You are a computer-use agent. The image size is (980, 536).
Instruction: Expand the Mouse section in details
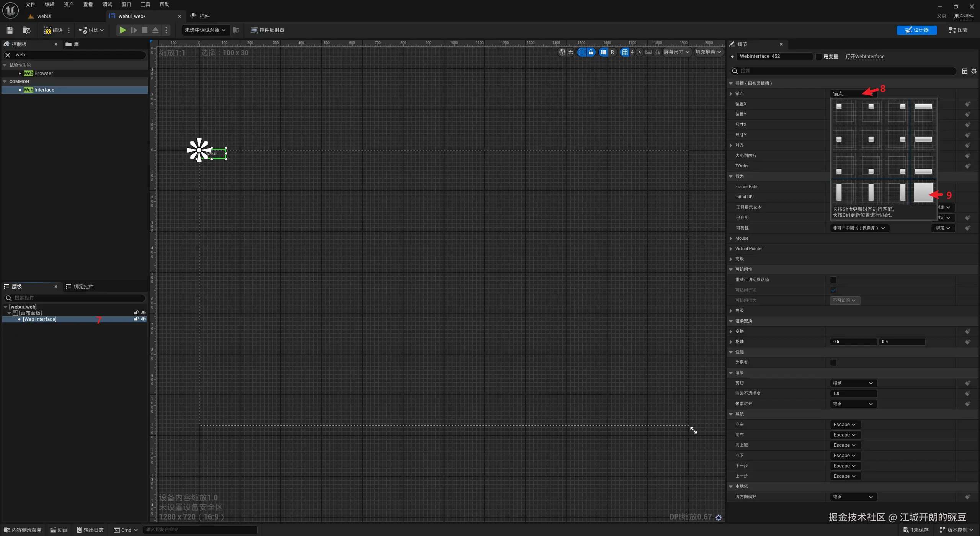tap(731, 238)
